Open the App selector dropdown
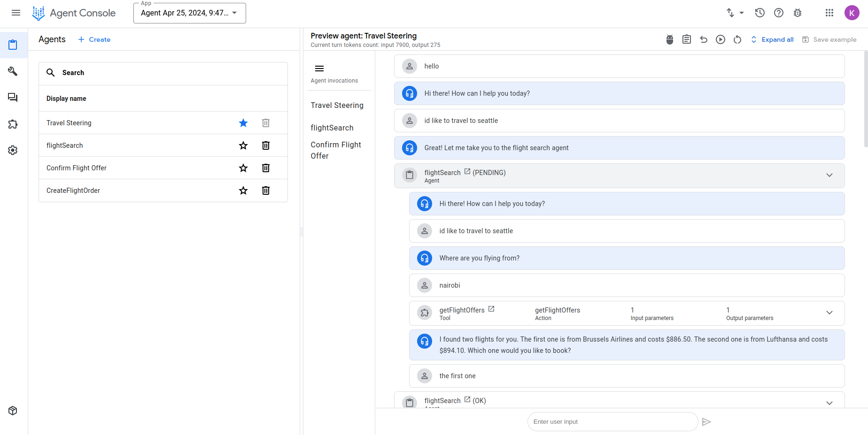The image size is (868, 435). (189, 13)
